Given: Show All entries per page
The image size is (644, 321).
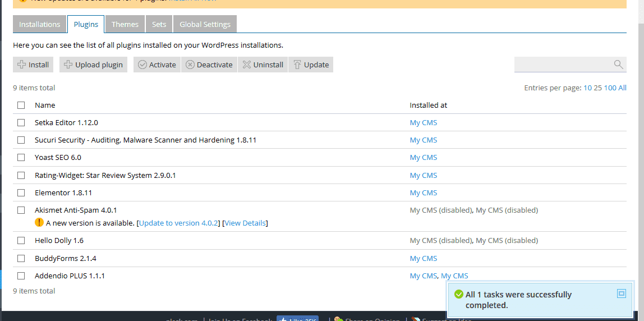Looking at the screenshot, I should click(623, 88).
